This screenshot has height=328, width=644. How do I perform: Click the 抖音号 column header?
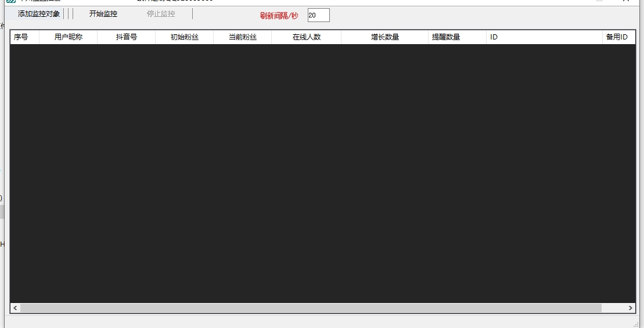point(126,37)
